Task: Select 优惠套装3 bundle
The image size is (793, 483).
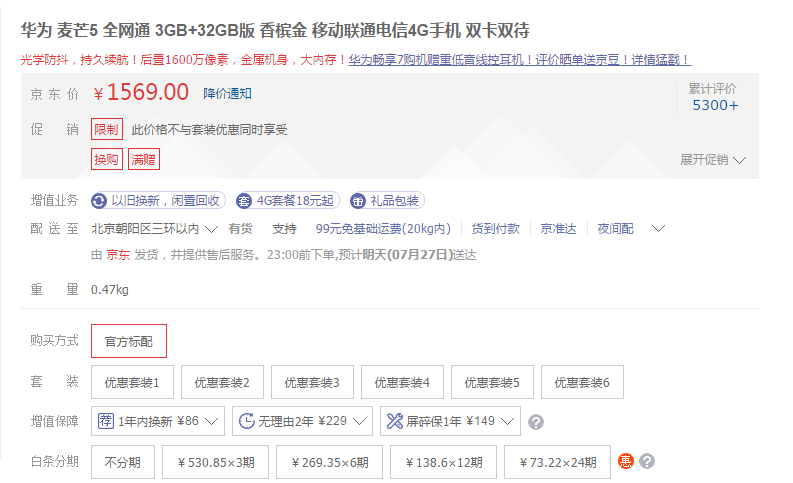Action: (x=313, y=382)
